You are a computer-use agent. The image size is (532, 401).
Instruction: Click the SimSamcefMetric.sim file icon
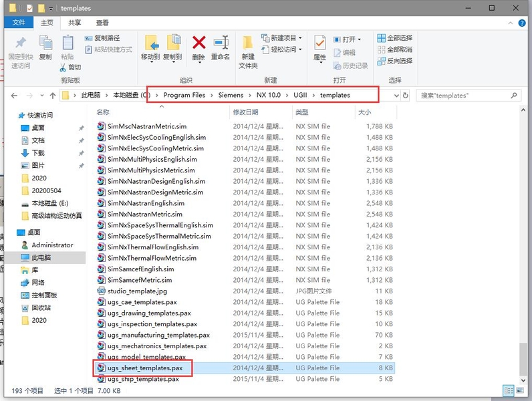click(x=101, y=279)
